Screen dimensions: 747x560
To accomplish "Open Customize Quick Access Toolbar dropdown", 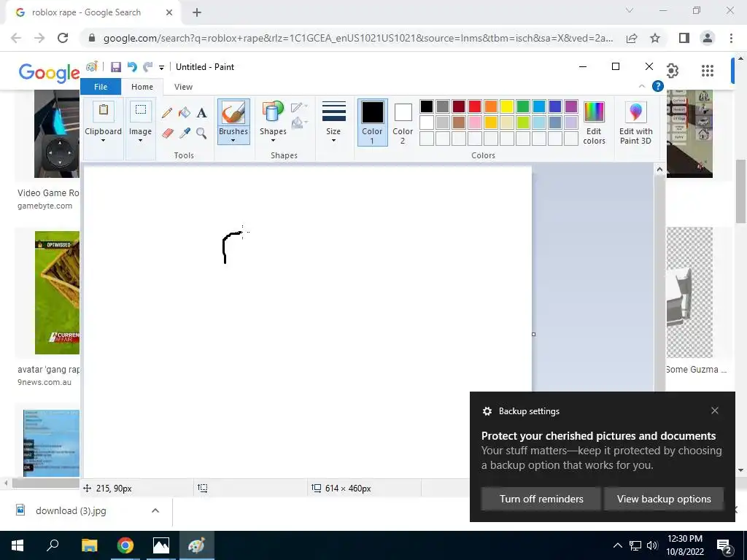I will point(161,68).
